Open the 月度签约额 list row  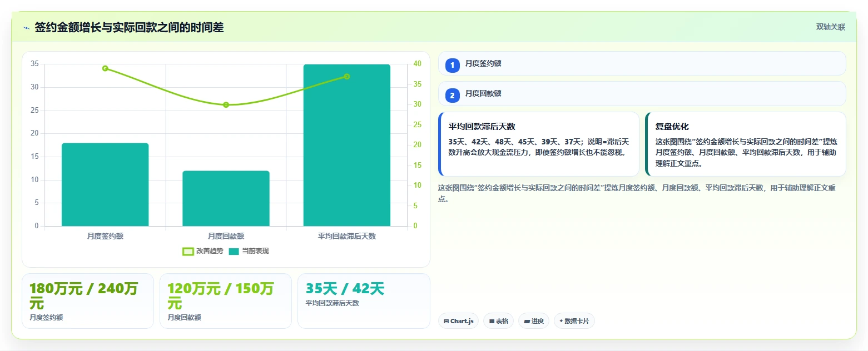click(x=642, y=63)
